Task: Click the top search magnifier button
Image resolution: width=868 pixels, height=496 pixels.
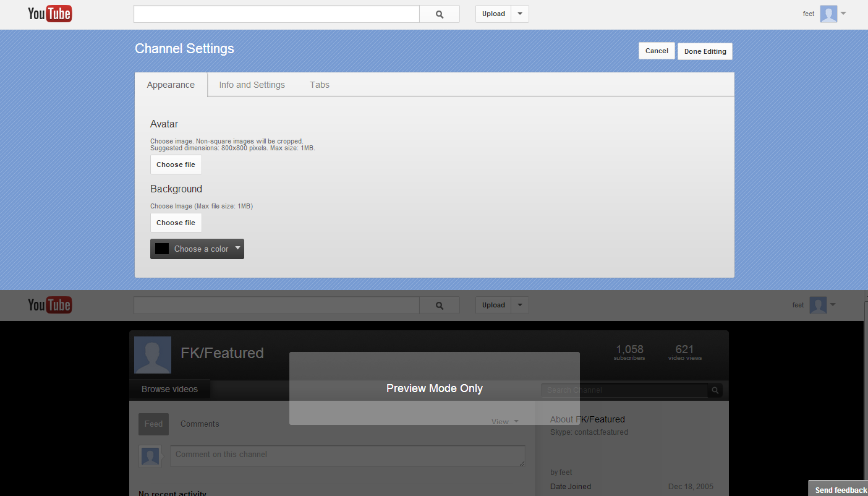Action: click(440, 14)
